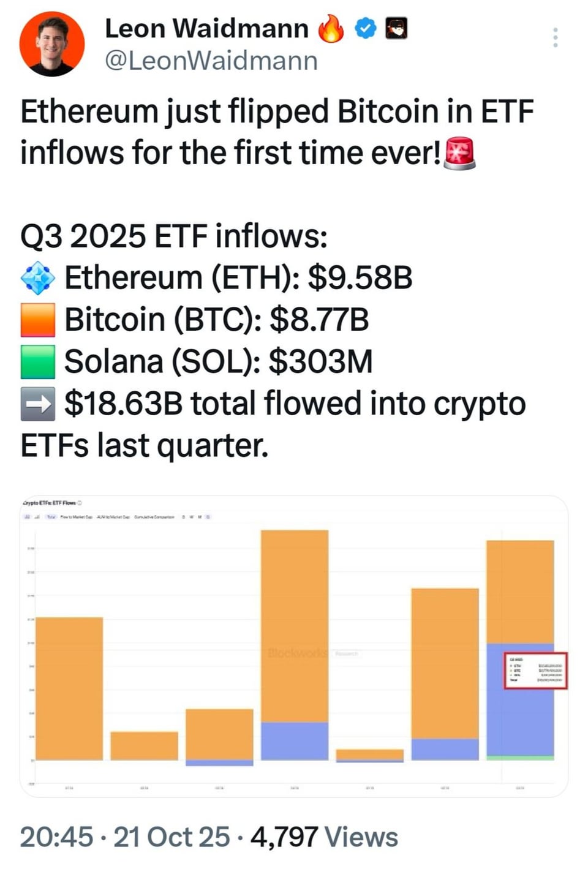Select the Flow to Market Cap tab

tap(77, 517)
